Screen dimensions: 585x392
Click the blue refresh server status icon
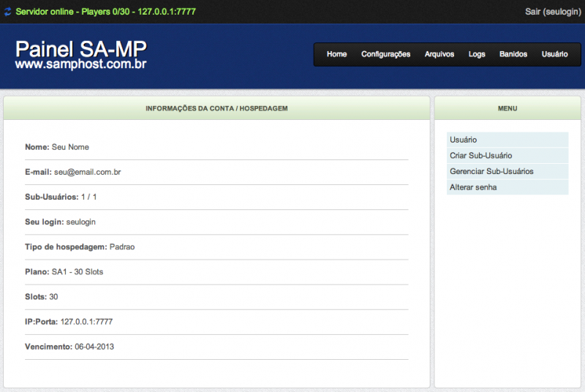[8, 12]
